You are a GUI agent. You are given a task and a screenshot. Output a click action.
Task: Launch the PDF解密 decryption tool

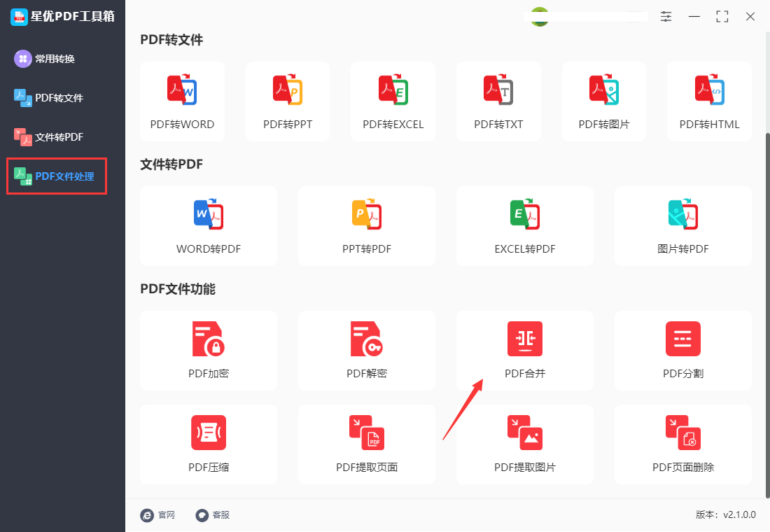pos(366,350)
